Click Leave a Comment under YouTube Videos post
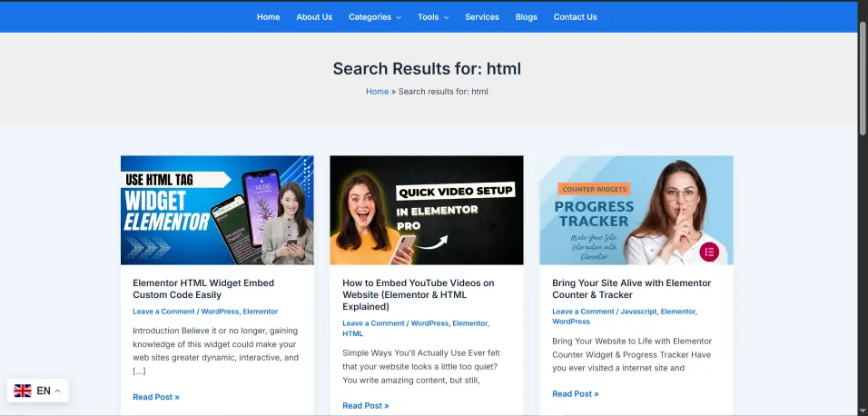The width and height of the screenshot is (868, 416). click(374, 323)
